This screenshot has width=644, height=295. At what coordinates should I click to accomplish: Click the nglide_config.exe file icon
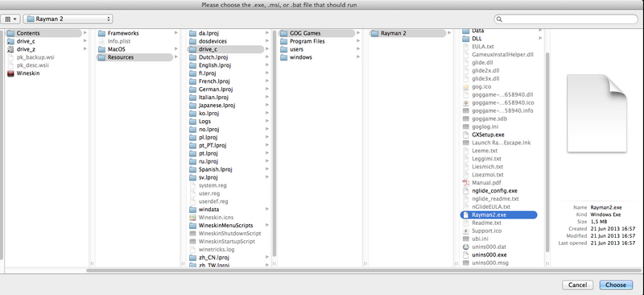466,190
